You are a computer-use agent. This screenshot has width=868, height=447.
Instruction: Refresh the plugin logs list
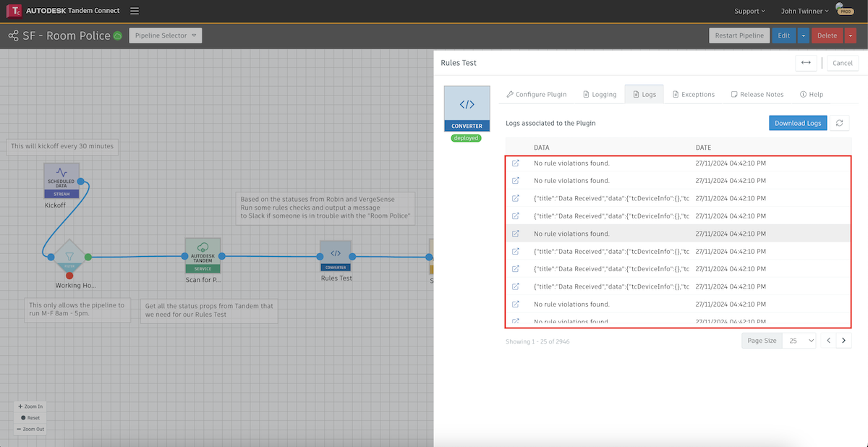pyautogui.click(x=839, y=123)
